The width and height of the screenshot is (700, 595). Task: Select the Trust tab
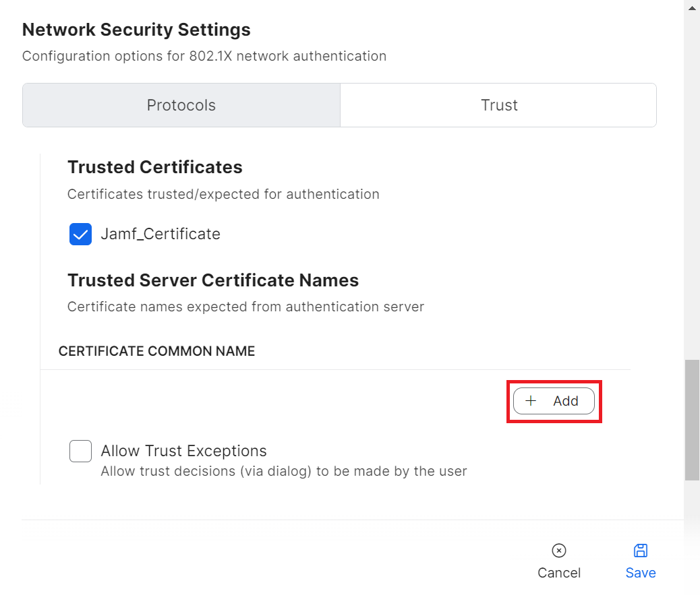(499, 105)
